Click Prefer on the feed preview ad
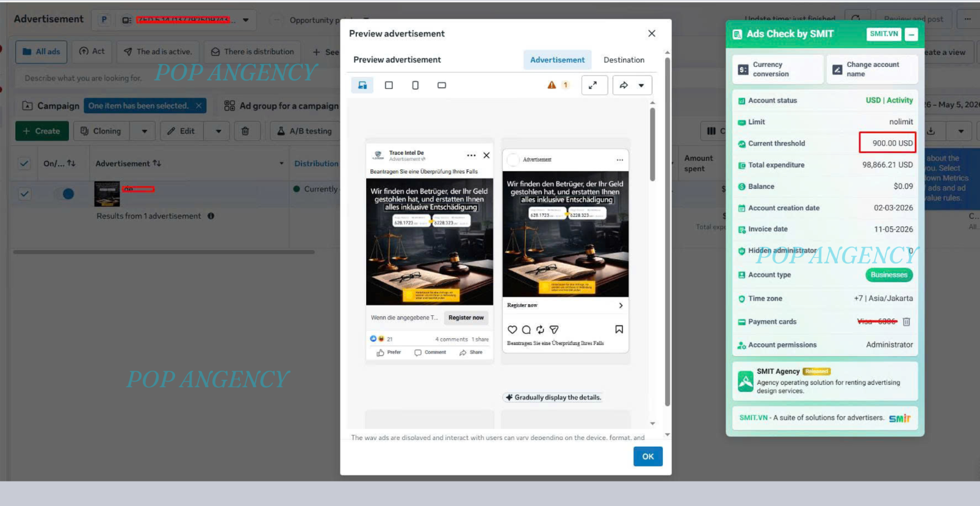This screenshot has height=506, width=980. 389,352
